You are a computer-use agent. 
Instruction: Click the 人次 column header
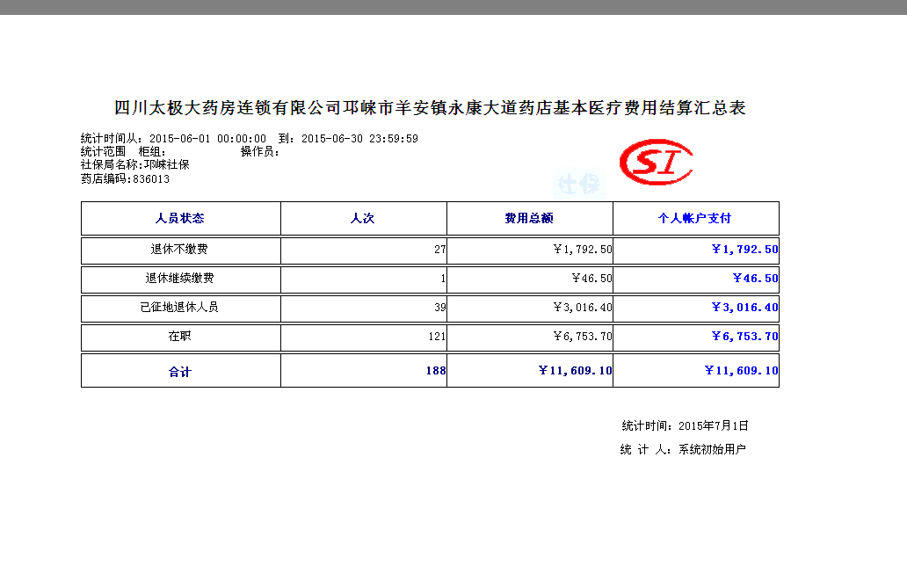click(x=363, y=218)
